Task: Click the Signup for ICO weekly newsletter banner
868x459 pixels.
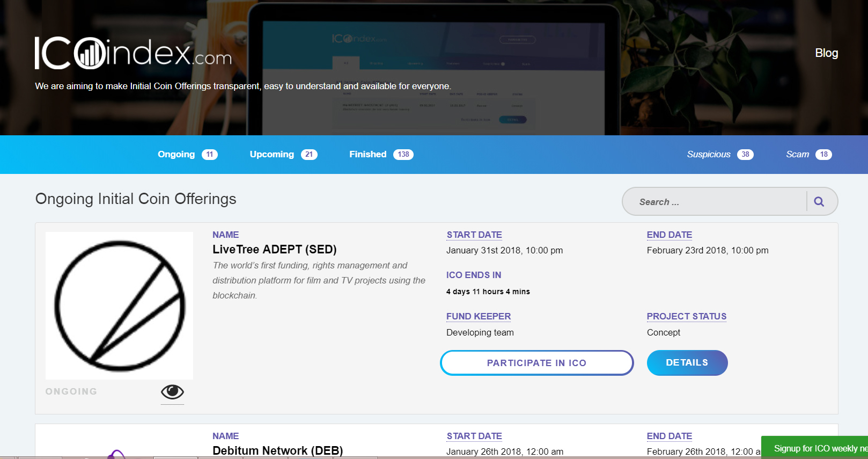Action: 814,448
